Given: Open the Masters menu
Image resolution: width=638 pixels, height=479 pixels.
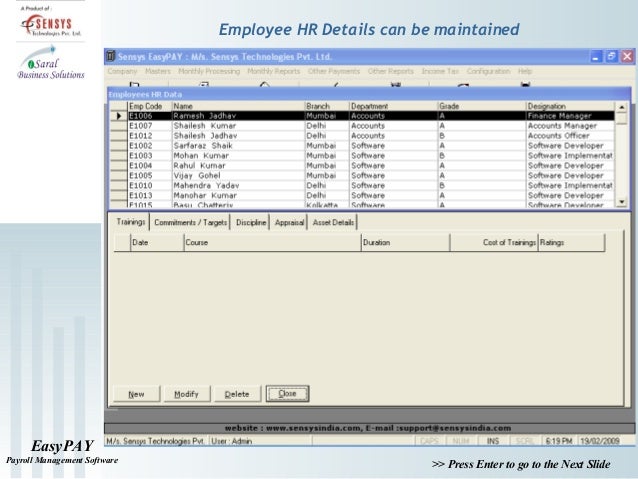Looking at the screenshot, I should (x=158, y=72).
